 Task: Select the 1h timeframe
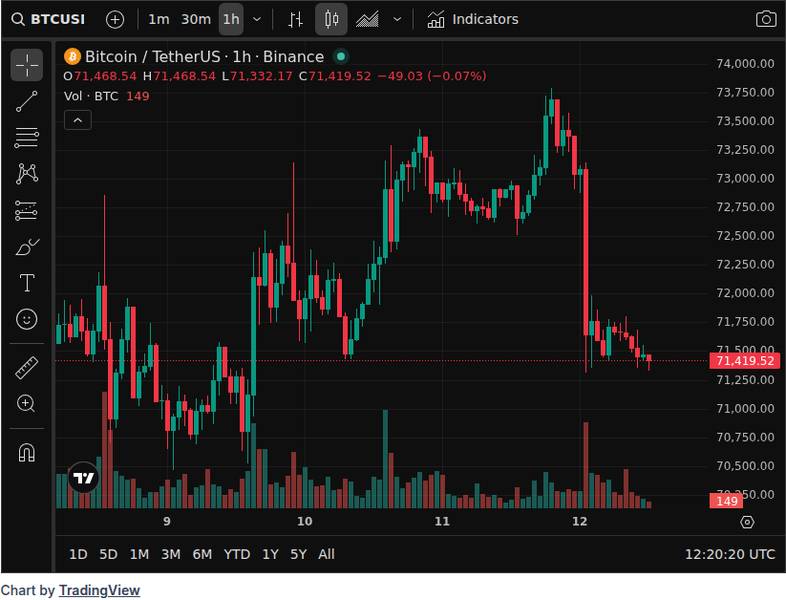pyautogui.click(x=231, y=20)
